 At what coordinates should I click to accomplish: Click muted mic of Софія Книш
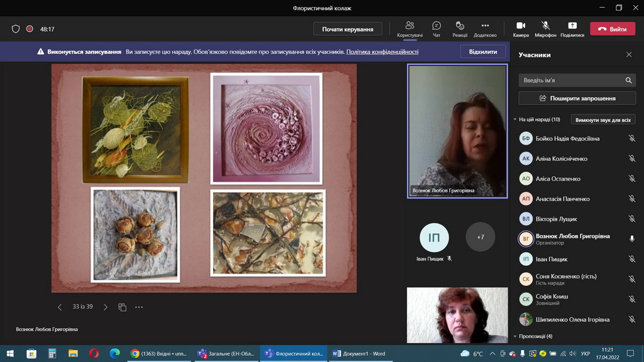(x=631, y=299)
